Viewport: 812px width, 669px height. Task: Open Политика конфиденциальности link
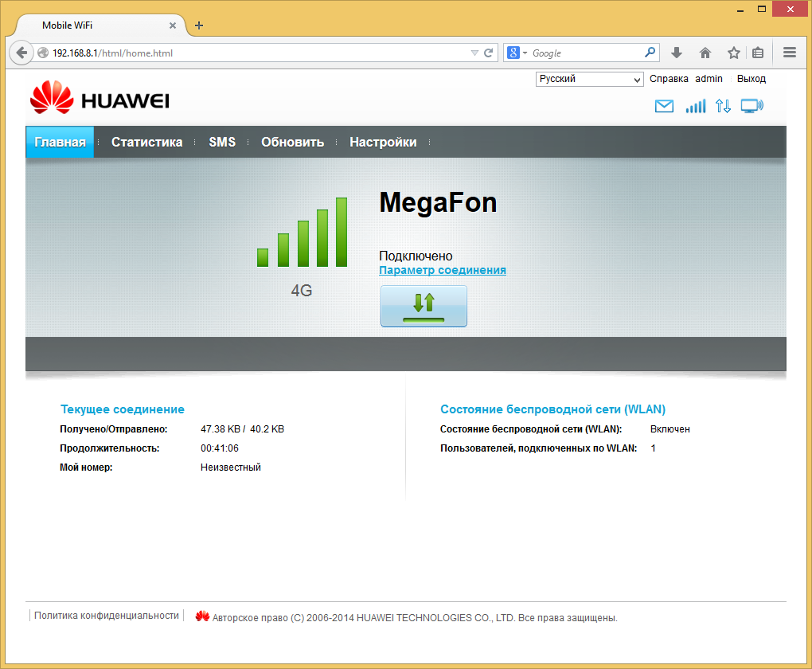[x=106, y=616]
